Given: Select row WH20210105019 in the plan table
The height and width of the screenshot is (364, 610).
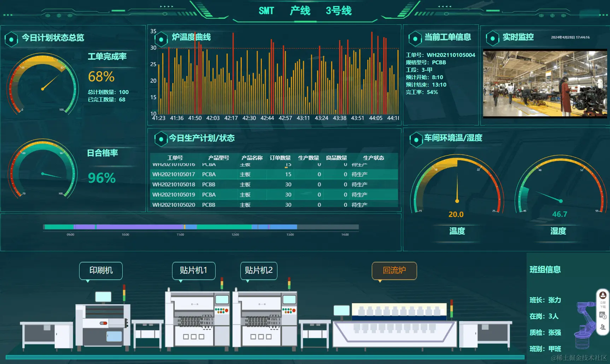Looking at the screenshot, I should (x=274, y=195).
